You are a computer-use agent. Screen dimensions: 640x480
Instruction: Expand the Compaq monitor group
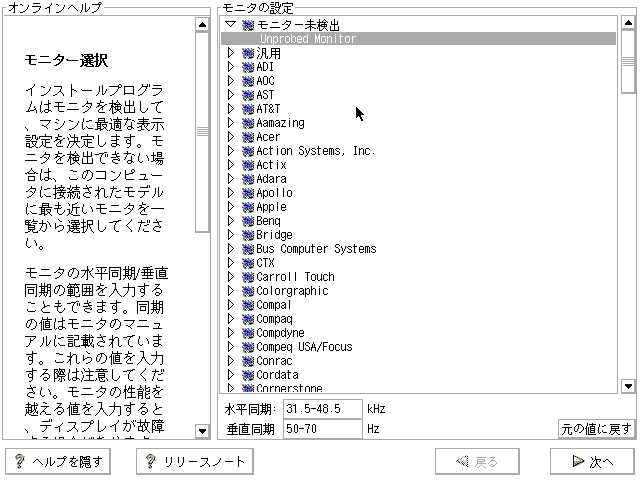(231, 318)
